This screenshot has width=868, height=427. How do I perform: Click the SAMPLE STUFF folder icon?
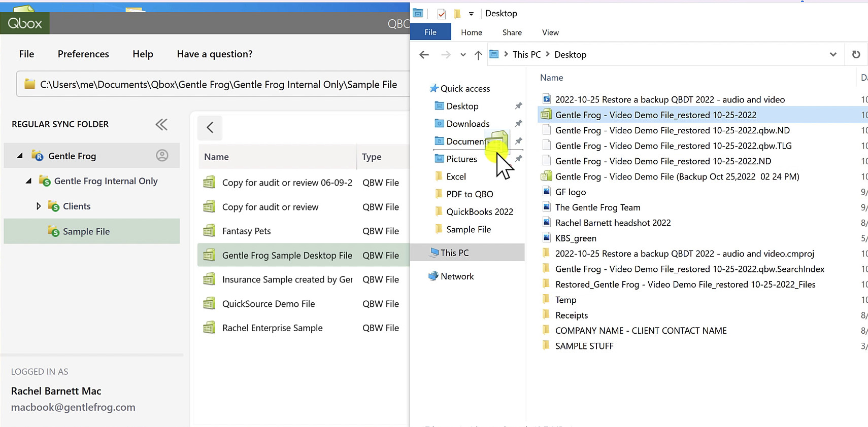click(x=546, y=346)
